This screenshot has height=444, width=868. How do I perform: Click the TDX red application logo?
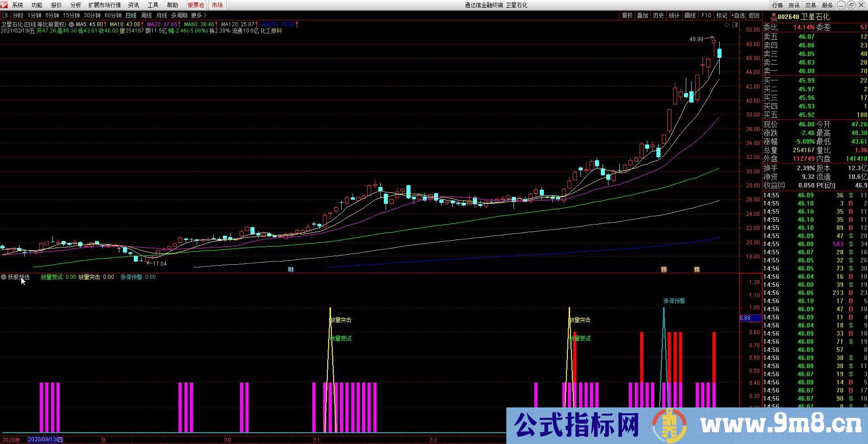point(4,5)
